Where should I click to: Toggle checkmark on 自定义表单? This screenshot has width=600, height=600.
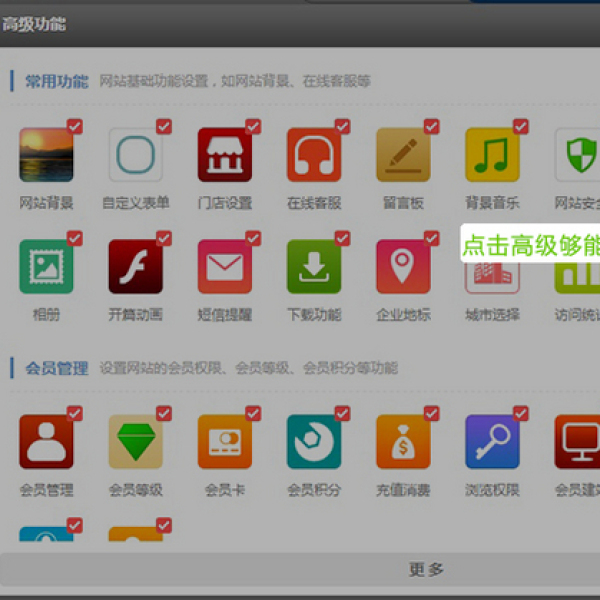point(164,126)
